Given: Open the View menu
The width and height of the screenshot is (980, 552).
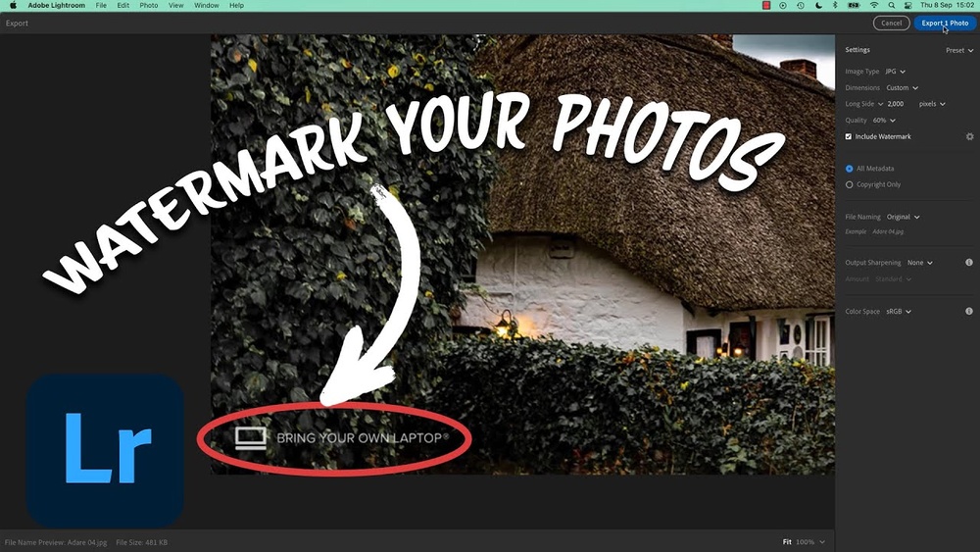Looking at the screenshot, I should click(x=176, y=5).
